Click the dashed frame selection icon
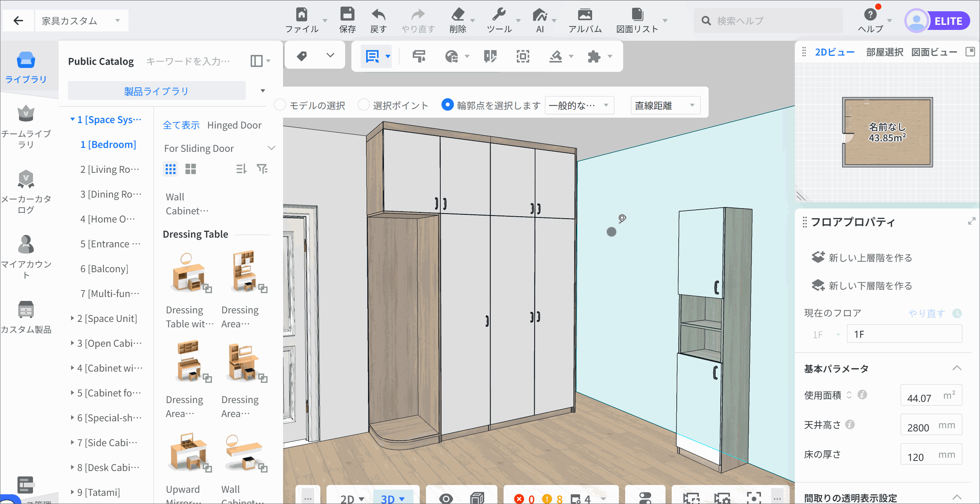Screen dimensions: 980x504 click(523, 56)
